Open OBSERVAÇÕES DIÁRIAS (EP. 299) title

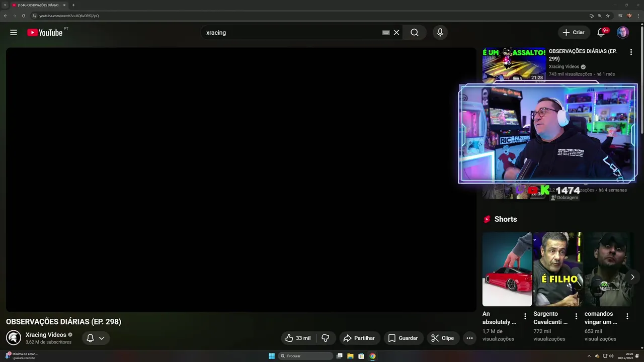point(583,55)
